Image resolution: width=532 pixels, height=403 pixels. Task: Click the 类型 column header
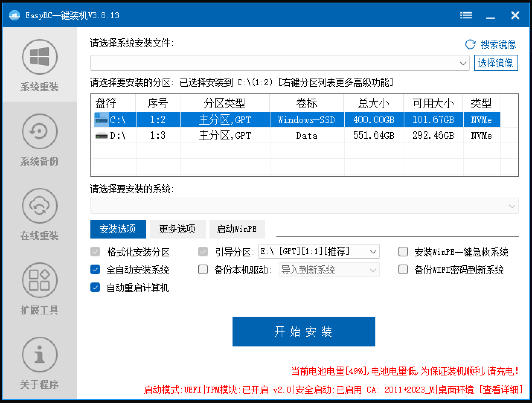pos(482,103)
